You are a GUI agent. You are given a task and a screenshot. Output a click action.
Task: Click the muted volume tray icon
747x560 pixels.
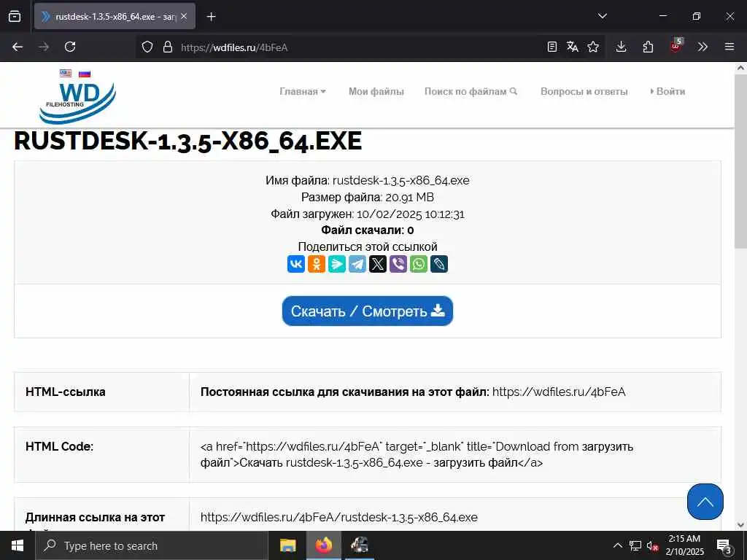(652, 546)
